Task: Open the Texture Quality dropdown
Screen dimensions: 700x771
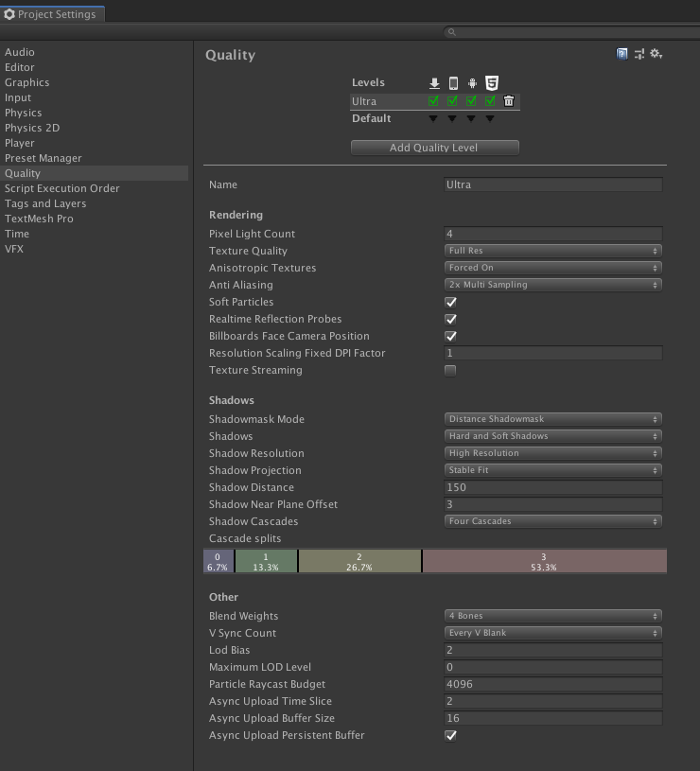Action: (x=552, y=251)
